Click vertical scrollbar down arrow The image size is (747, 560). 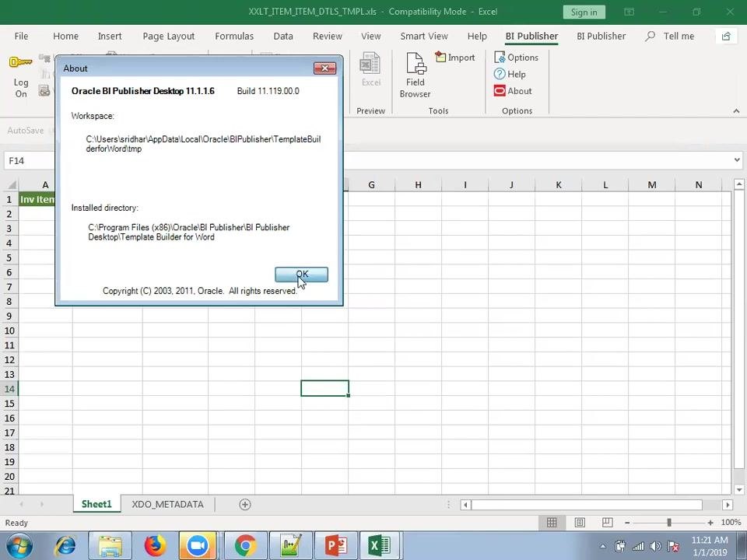[x=739, y=489]
